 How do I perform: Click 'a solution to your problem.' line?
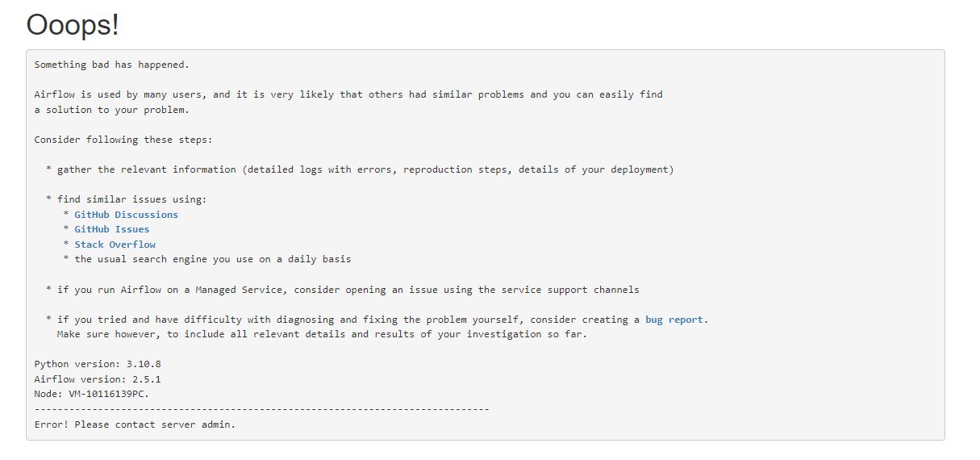point(112,110)
